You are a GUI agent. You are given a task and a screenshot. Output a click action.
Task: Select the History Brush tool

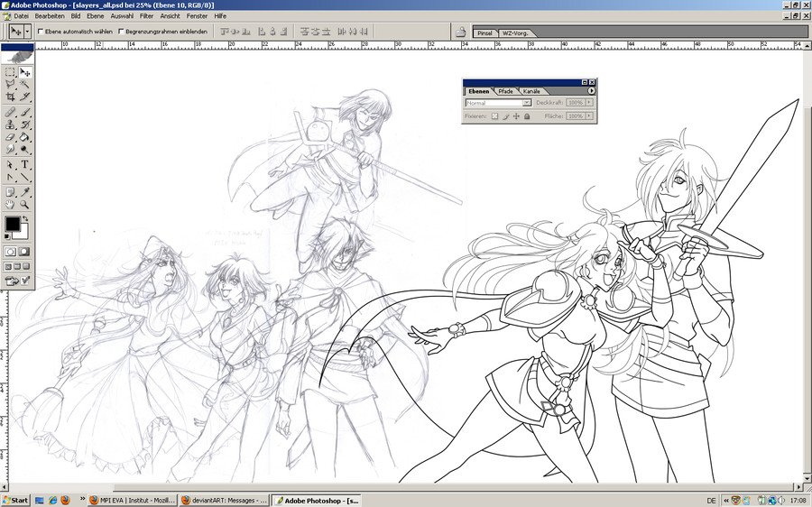[x=24, y=124]
